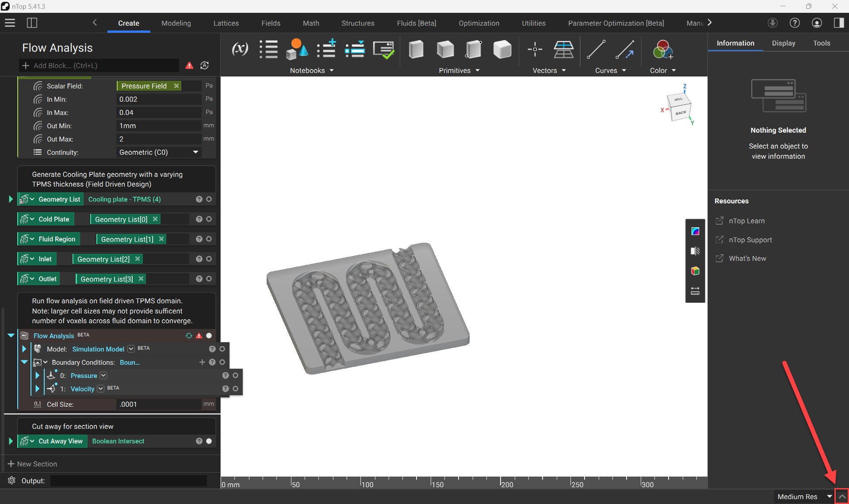Click the Line curve icon
Image resolution: width=849 pixels, height=504 pixels.
(x=596, y=49)
